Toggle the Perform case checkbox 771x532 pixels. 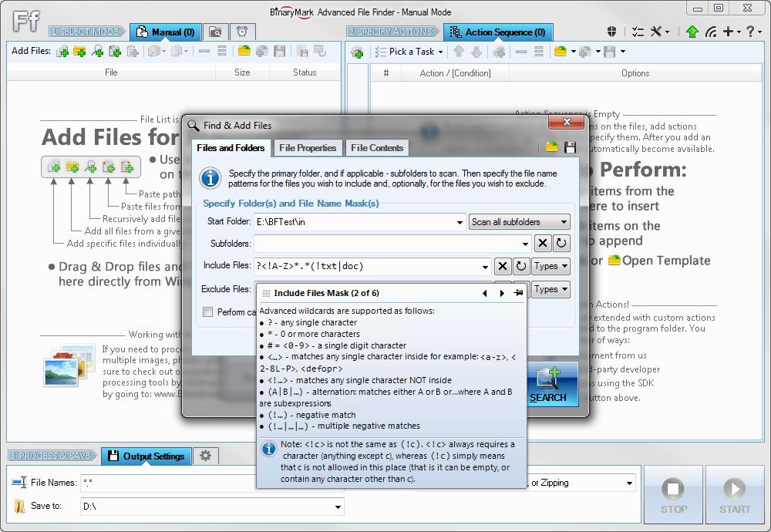(208, 311)
